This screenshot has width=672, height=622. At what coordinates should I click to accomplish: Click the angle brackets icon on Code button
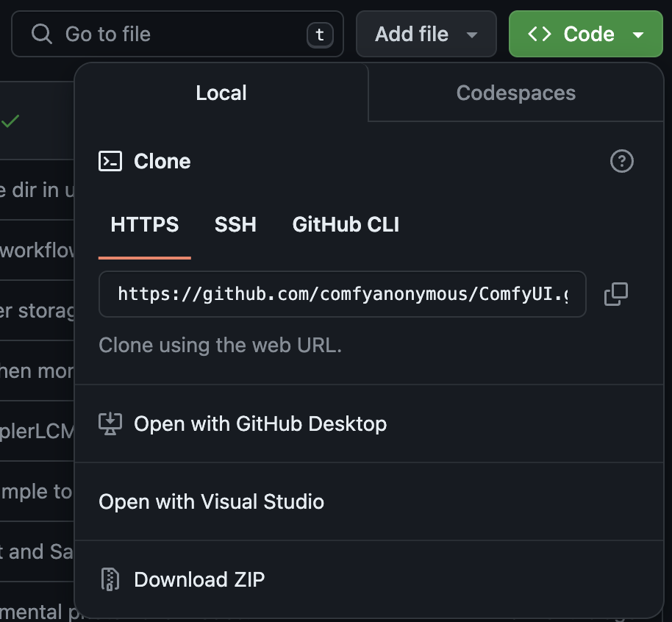pyautogui.click(x=540, y=34)
